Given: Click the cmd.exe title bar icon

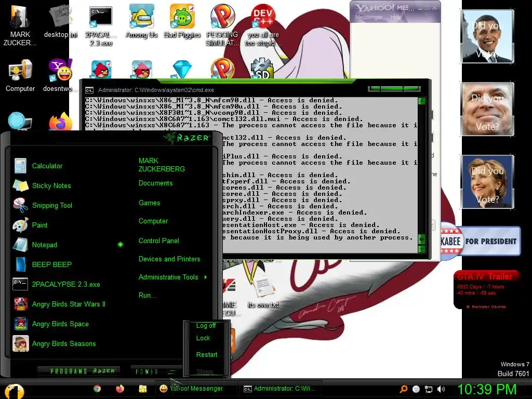Looking at the screenshot, I should click(89, 90).
